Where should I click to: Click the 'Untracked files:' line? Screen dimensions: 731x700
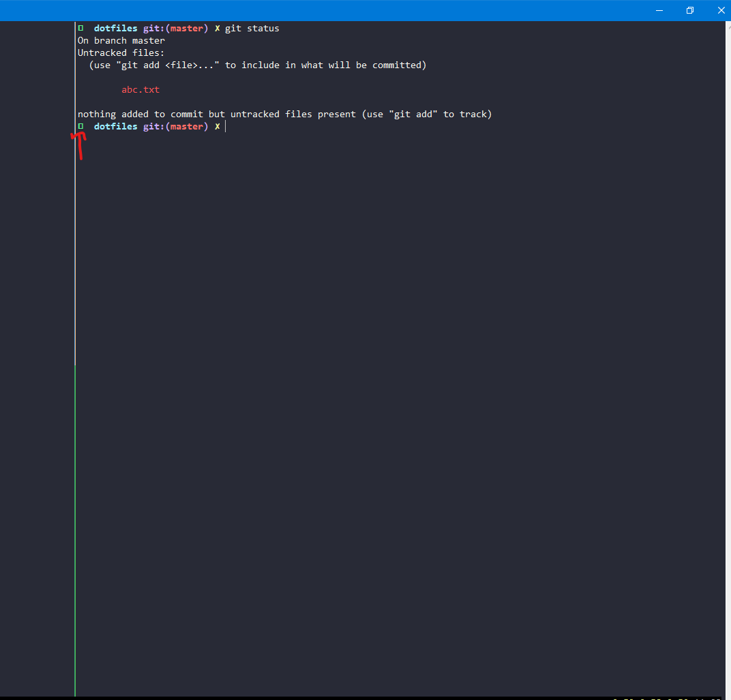click(x=121, y=52)
